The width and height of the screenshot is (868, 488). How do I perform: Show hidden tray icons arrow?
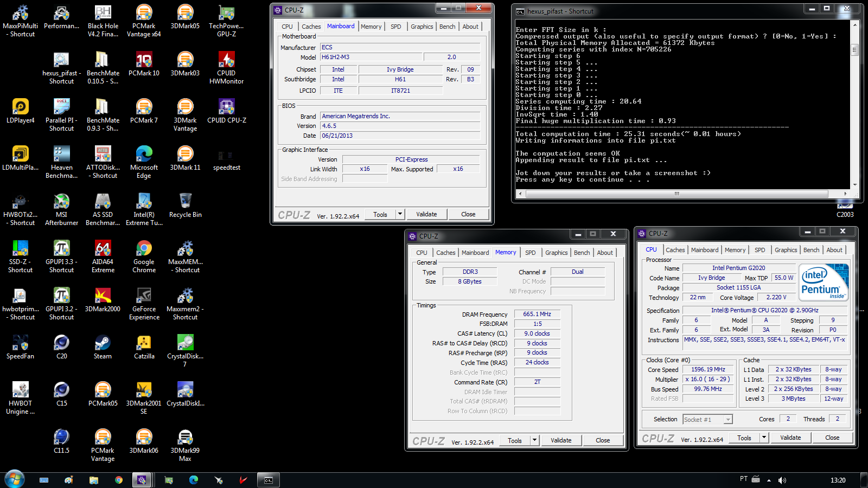(769, 480)
